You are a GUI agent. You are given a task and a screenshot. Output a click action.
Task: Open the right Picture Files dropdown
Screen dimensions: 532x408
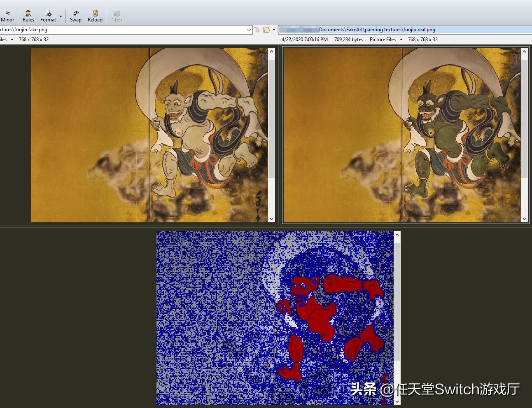coord(386,40)
